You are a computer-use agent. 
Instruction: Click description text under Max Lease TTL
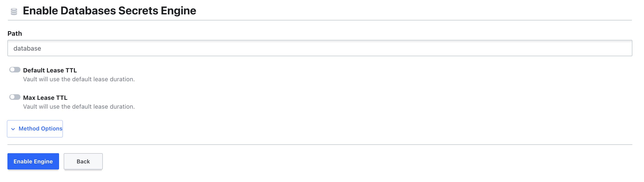(x=79, y=107)
